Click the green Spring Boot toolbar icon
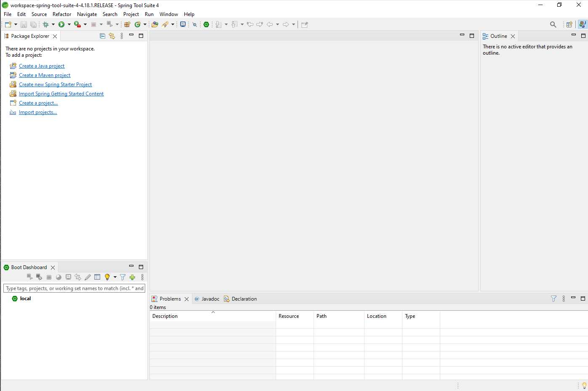The image size is (588, 391). [x=206, y=24]
